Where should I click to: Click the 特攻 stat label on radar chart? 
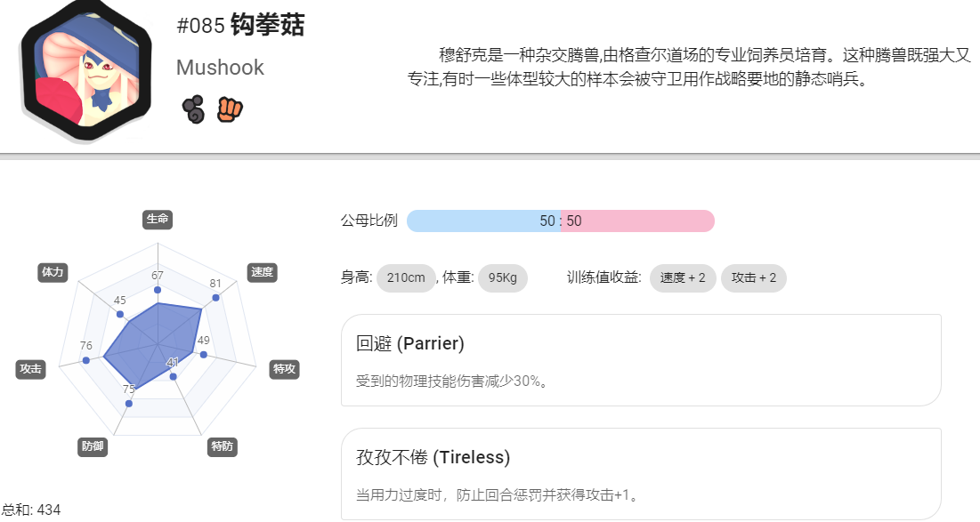tap(284, 369)
